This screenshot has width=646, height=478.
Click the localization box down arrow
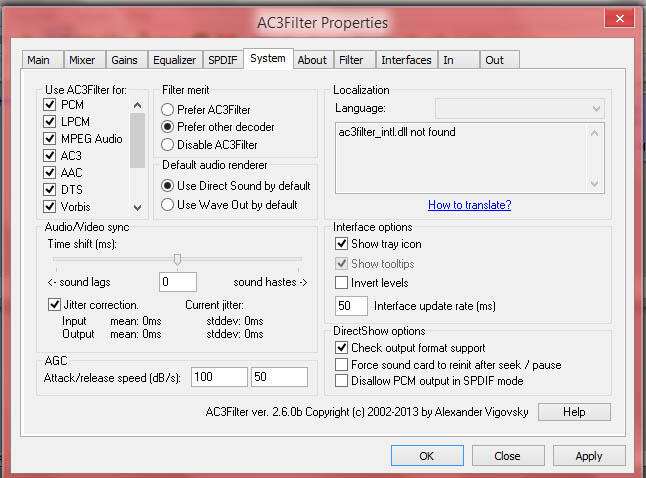coord(595,183)
